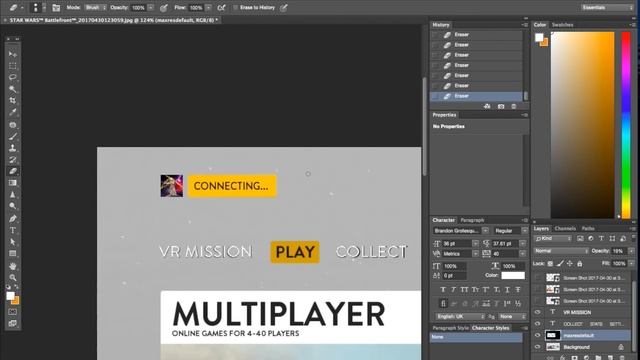Click the foreground color swatch in toolbox
The width and height of the screenshot is (640, 360).
pos(11,296)
